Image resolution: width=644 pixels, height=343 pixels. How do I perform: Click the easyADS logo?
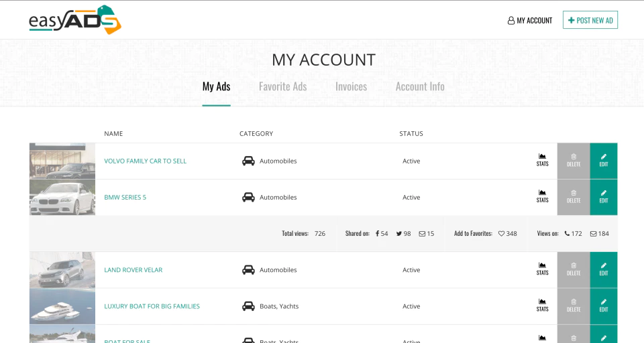pos(75,19)
